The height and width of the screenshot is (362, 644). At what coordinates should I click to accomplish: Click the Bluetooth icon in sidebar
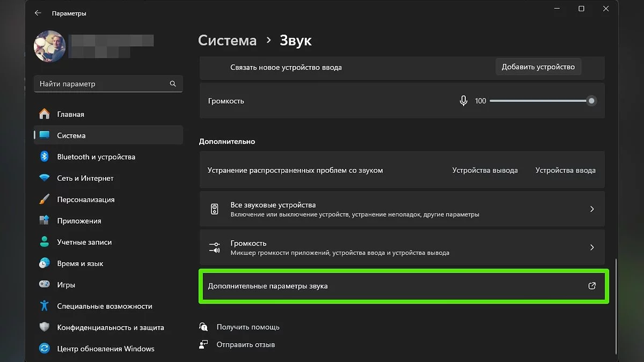(x=45, y=157)
